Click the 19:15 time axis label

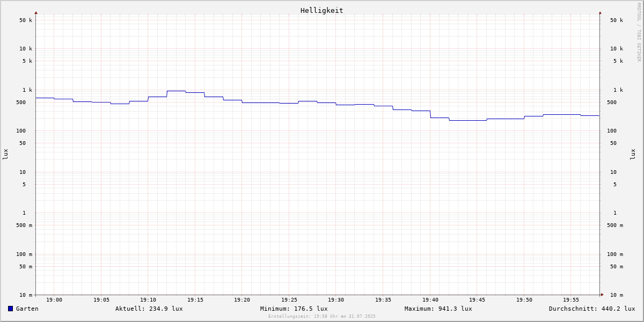195,300
